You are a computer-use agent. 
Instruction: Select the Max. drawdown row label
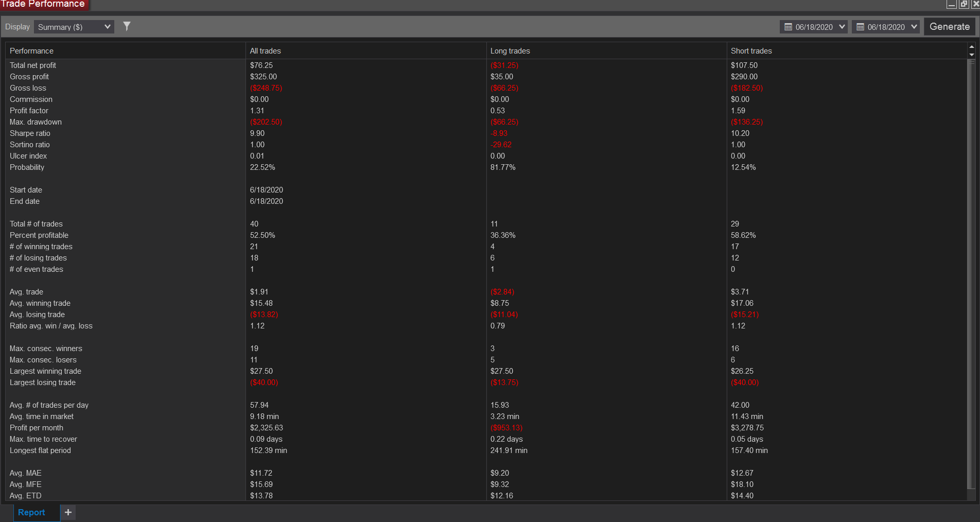click(x=36, y=122)
